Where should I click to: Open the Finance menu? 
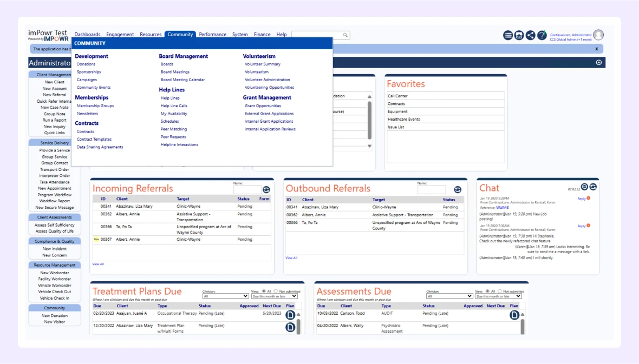click(x=262, y=35)
